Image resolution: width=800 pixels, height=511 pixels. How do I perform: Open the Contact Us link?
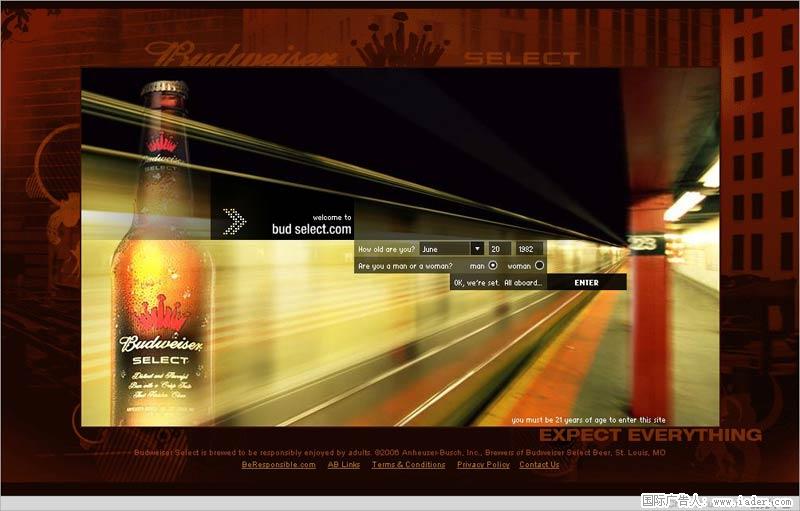pos(539,465)
